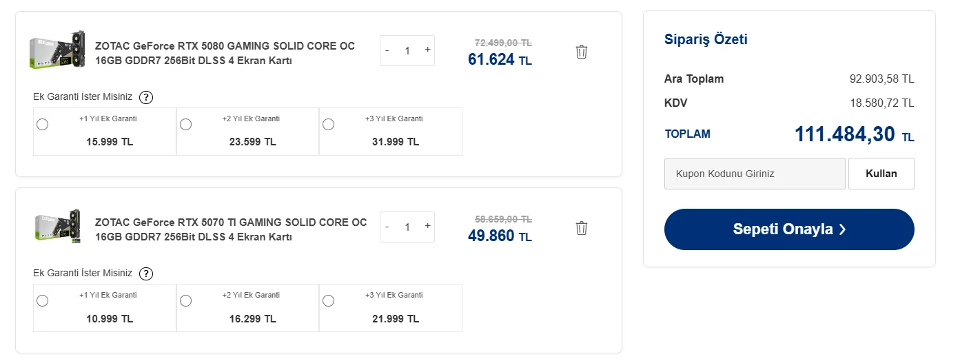
Task: Remove RTX 5070 Ti using trash icon
Action: (581, 228)
